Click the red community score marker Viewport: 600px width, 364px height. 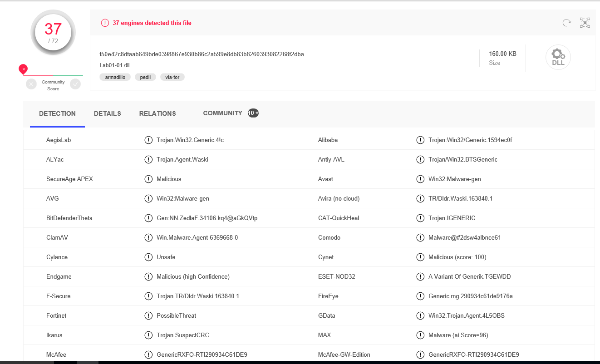[23, 69]
